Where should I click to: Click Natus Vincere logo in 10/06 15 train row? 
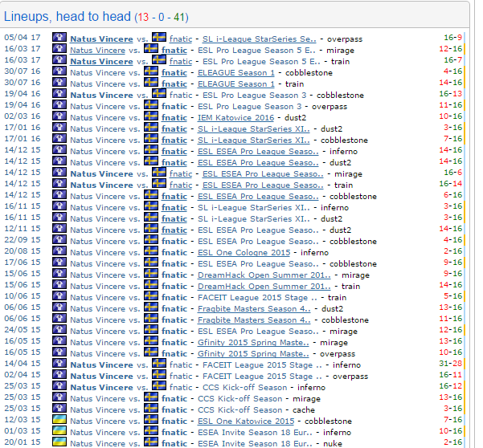point(59,295)
